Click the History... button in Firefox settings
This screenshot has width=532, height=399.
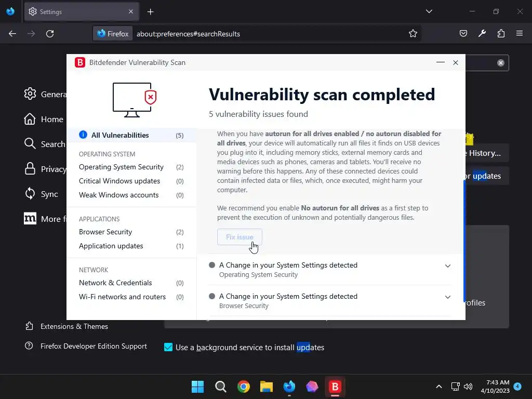tap(487, 153)
